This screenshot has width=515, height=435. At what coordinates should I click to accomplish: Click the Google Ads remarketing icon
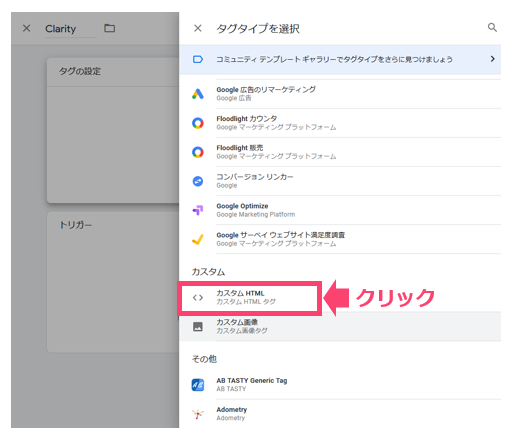(x=198, y=94)
